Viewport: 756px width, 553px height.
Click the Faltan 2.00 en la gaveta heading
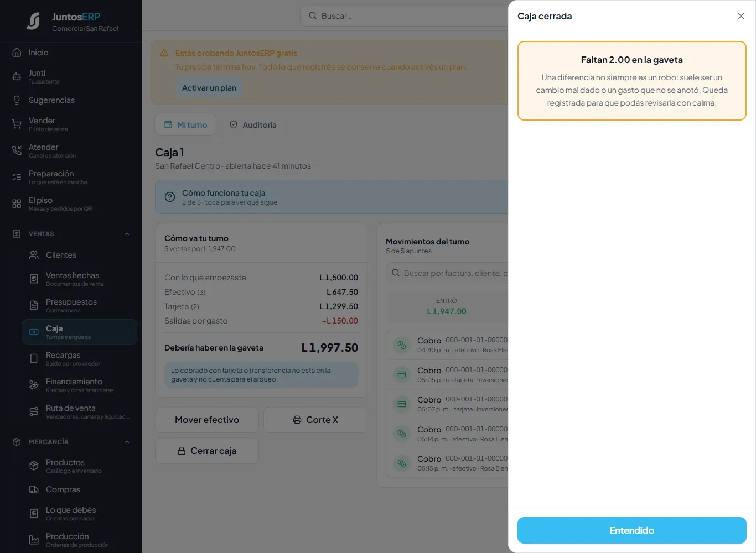tap(632, 60)
